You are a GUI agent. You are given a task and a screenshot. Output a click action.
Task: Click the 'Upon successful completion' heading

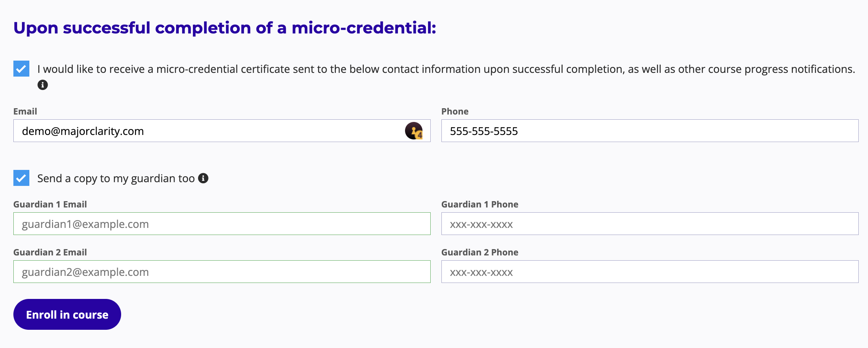coord(225,28)
